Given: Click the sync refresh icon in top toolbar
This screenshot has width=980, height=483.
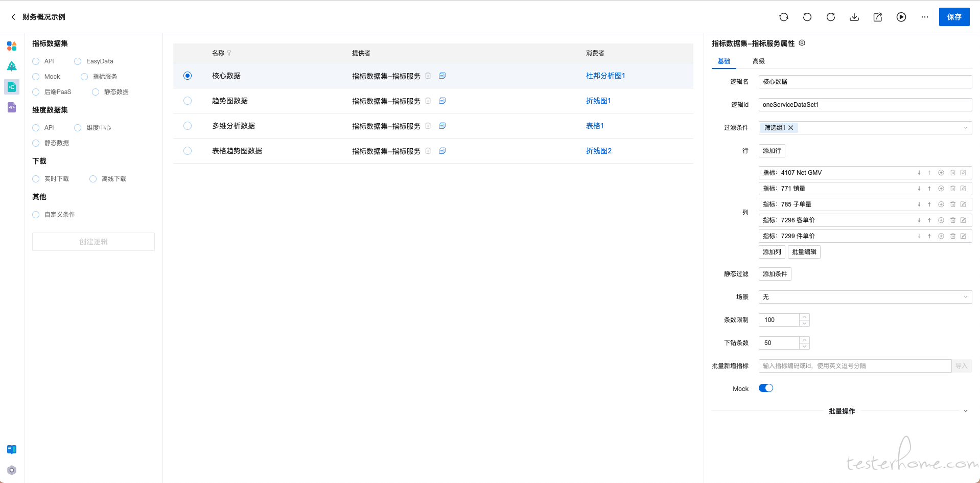Looking at the screenshot, I should (784, 17).
